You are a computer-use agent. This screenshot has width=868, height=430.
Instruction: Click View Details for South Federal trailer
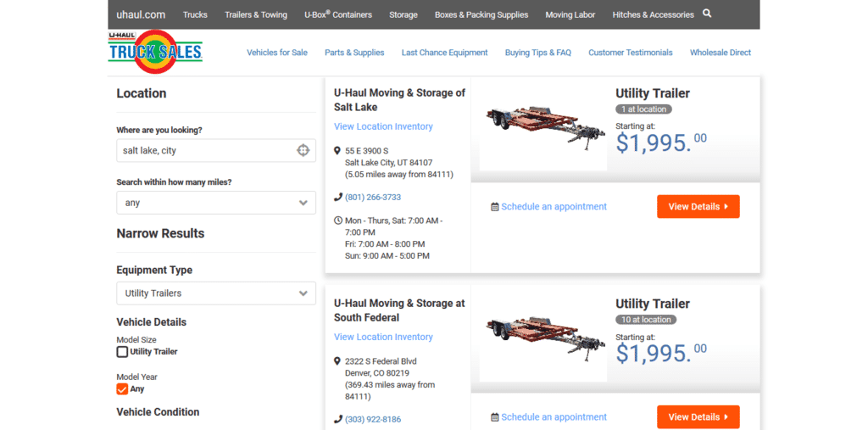pyautogui.click(x=698, y=417)
